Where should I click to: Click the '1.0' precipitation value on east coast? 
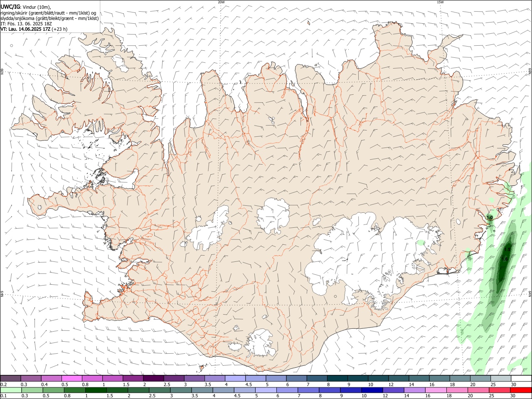click(490, 217)
